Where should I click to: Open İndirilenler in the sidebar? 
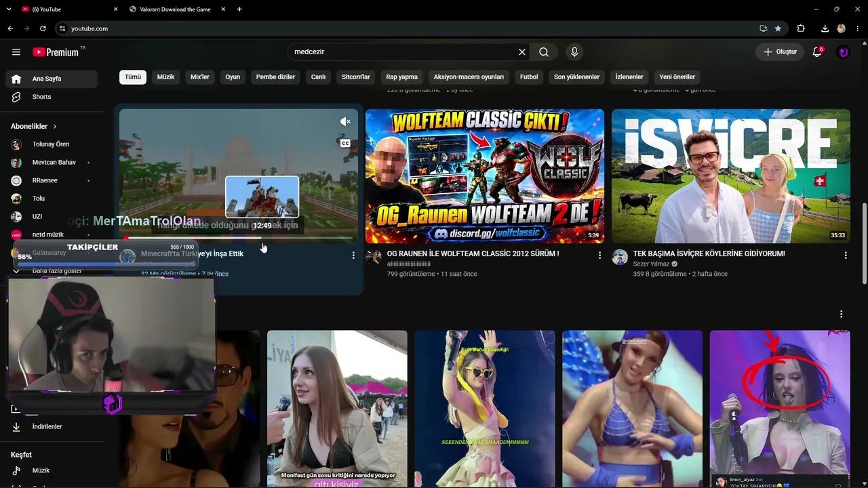coord(51,426)
